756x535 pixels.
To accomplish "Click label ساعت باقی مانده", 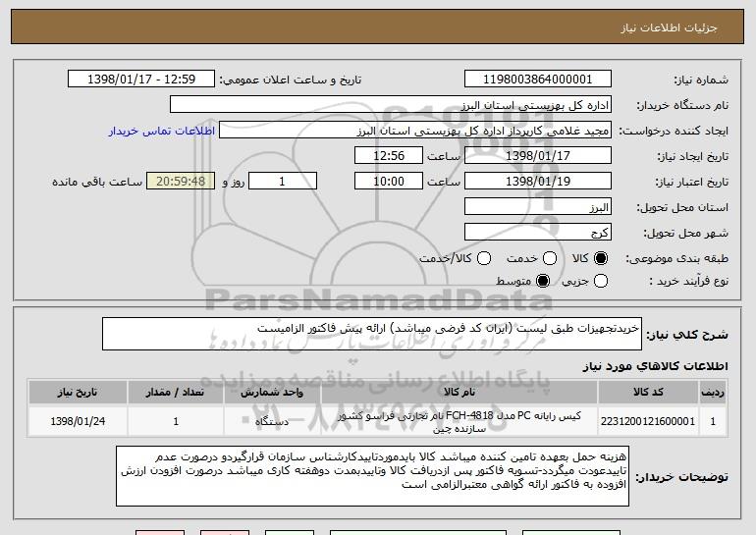I will [x=97, y=183].
